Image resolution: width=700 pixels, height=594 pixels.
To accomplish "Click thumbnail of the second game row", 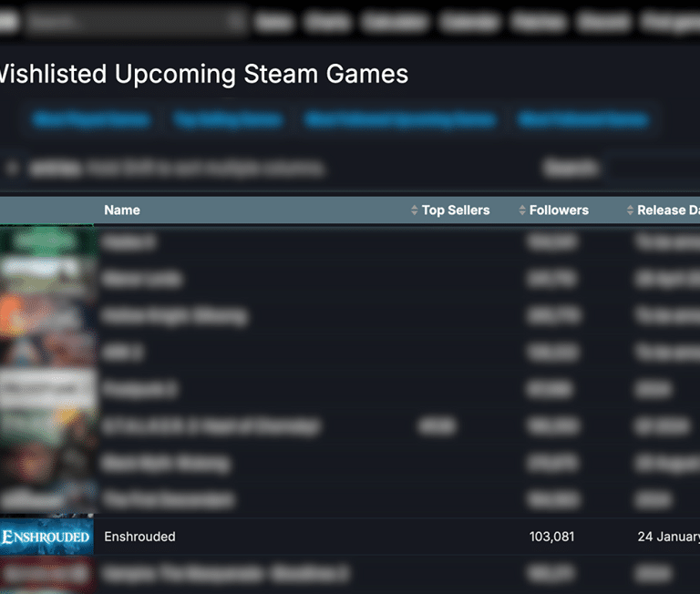I will 46,279.
